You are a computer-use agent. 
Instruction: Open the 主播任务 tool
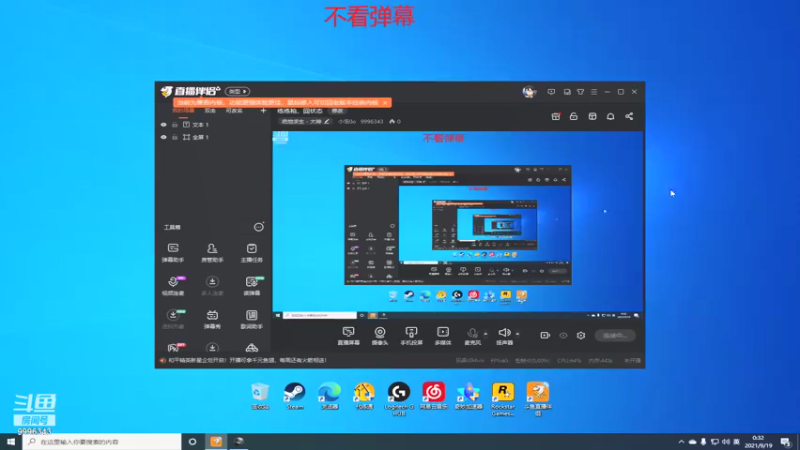252,253
